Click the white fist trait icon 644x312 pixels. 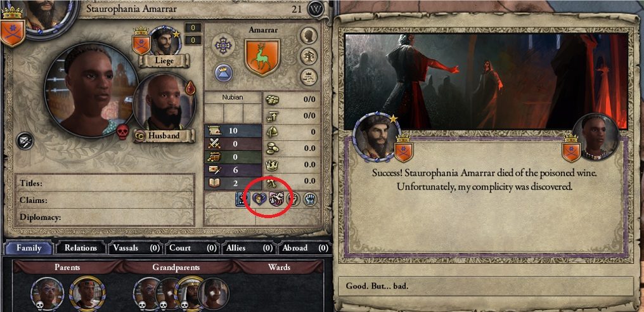pos(310,199)
